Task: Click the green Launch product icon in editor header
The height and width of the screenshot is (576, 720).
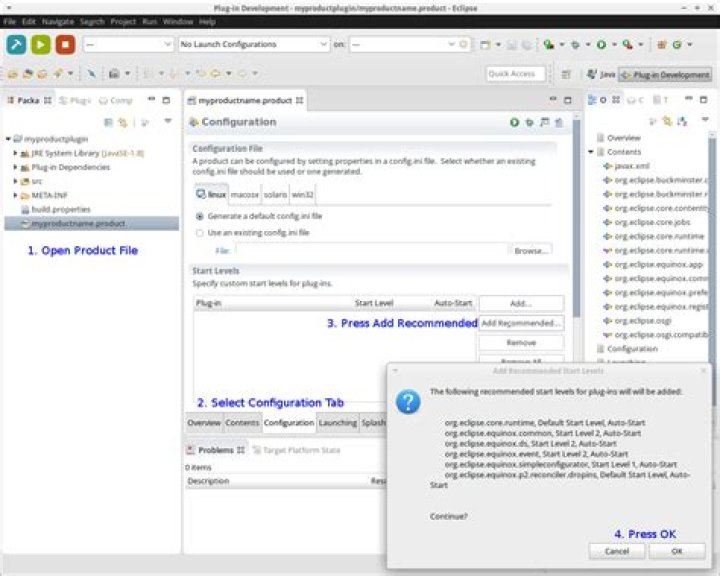Action: coord(514,122)
